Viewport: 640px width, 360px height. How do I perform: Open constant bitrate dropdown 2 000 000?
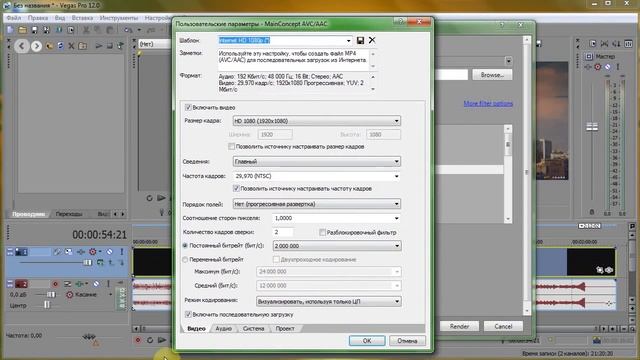point(337,246)
